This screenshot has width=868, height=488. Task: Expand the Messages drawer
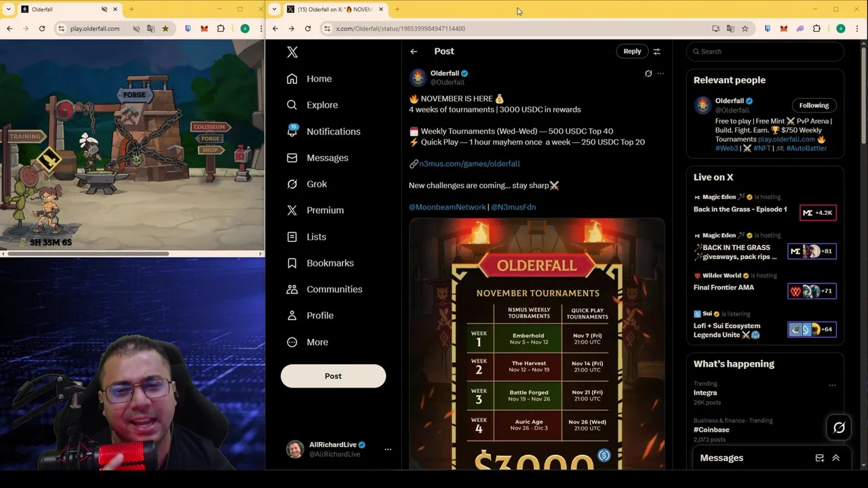835,458
